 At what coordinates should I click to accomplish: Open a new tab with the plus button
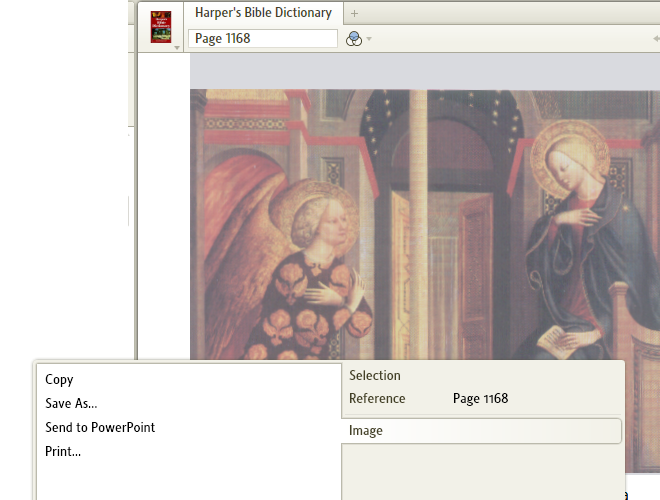tap(354, 13)
